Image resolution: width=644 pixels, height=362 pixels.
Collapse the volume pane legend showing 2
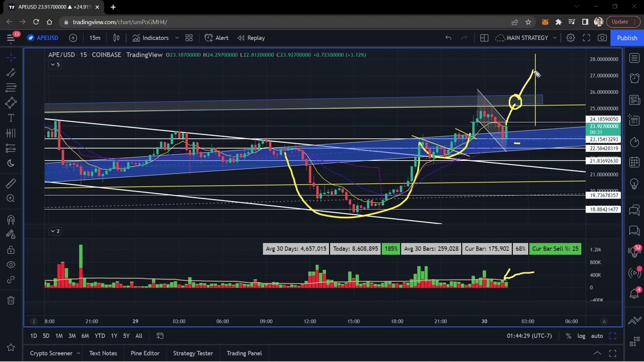pyautogui.click(x=55, y=231)
